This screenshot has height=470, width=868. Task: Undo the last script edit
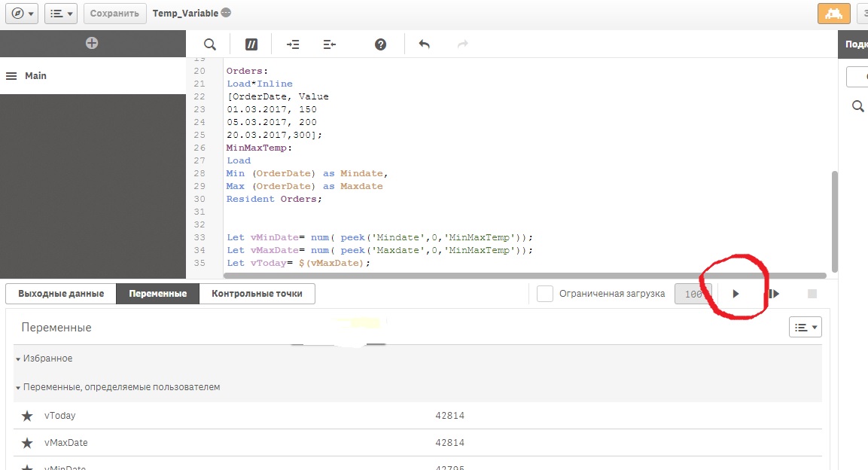click(424, 44)
